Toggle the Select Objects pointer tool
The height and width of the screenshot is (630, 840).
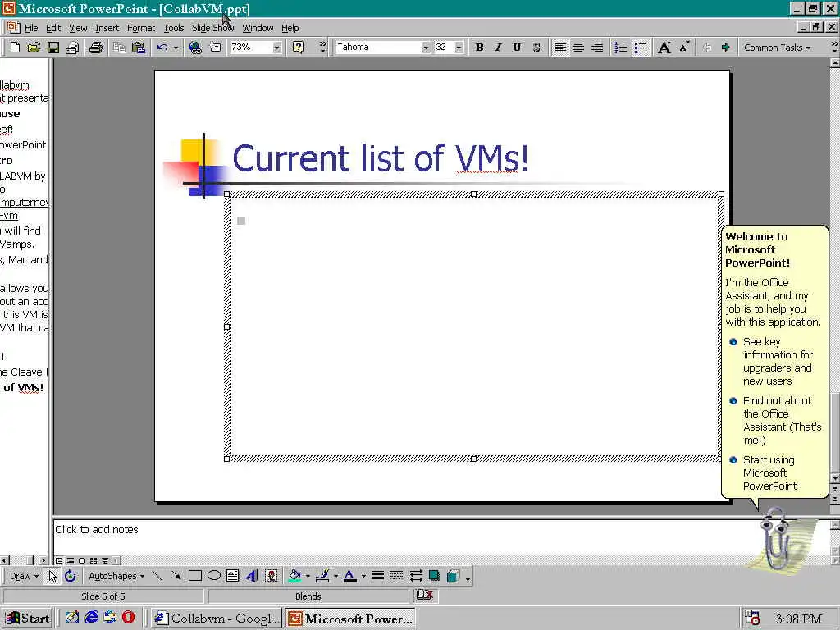point(52,576)
